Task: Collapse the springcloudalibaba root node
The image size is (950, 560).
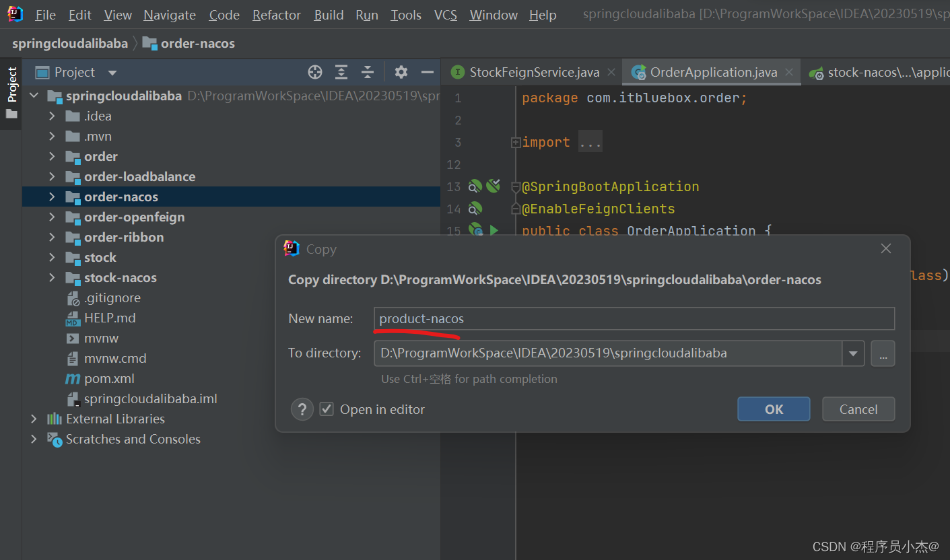Action: click(x=34, y=96)
